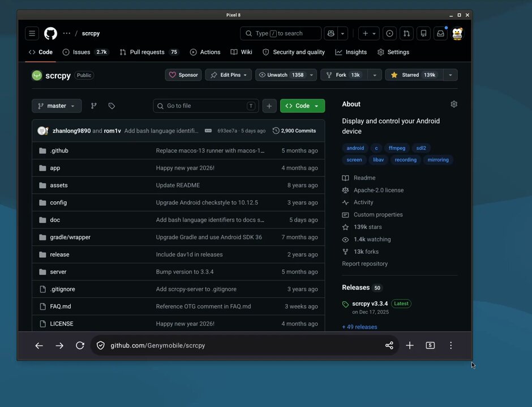The height and width of the screenshot is (407, 532).
Task: Select the ffmpeg topic tag
Action: [x=397, y=148]
